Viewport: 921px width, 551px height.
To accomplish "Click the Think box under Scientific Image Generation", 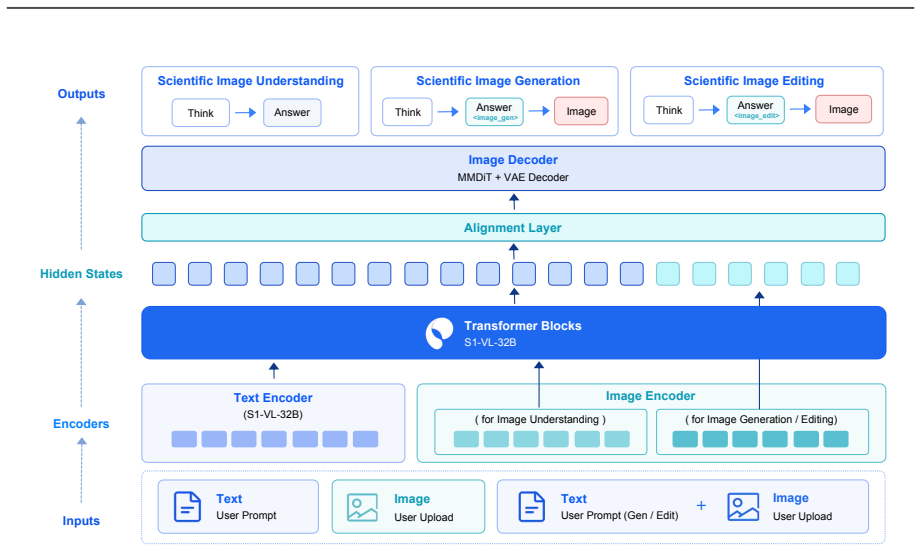I will coord(407,112).
